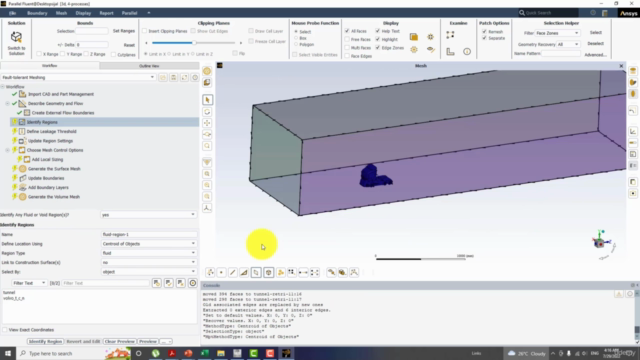Collapse Describe Geometry and Flow tree node
640x360 pixels.
pos(7,104)
